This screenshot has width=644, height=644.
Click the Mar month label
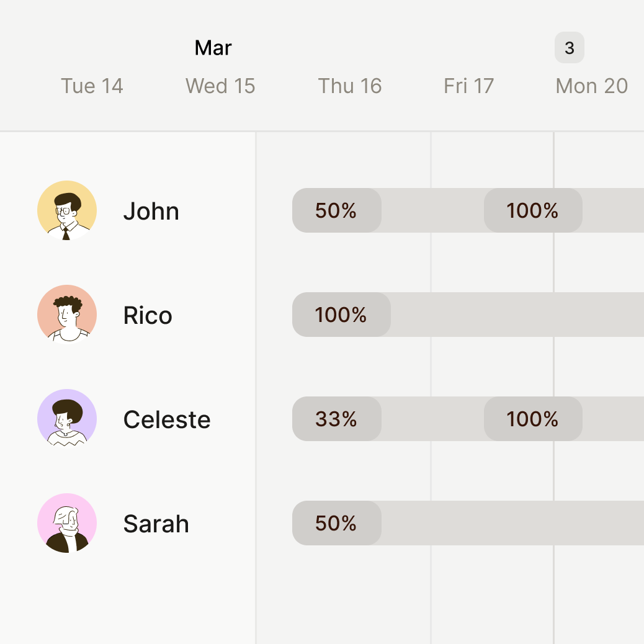pyautogui.click(x=213, y=48)
